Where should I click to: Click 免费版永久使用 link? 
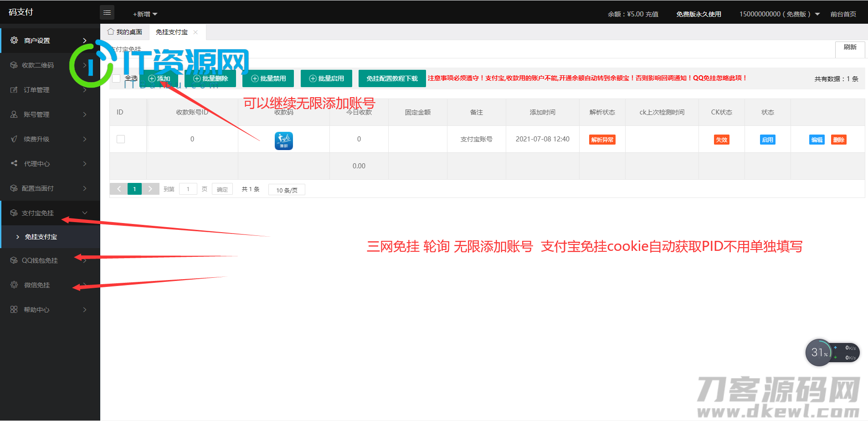click(x=699, y=14)
